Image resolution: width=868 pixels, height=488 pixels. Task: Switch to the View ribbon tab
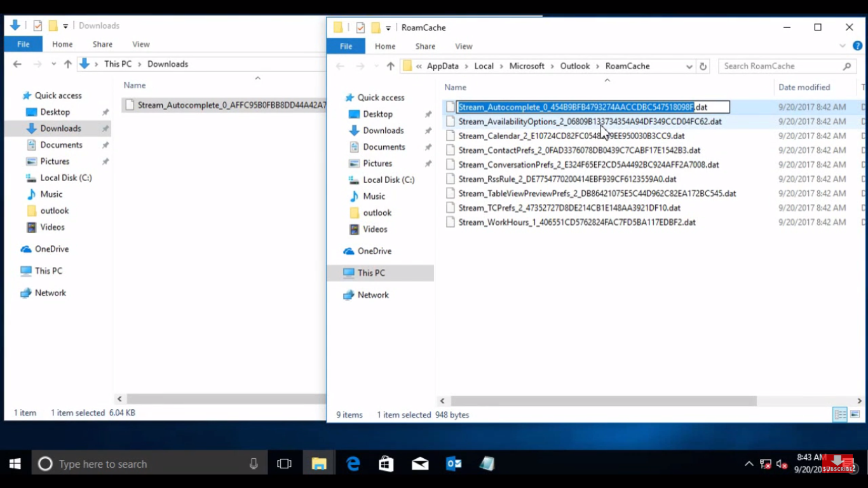[x=463, y=46]
